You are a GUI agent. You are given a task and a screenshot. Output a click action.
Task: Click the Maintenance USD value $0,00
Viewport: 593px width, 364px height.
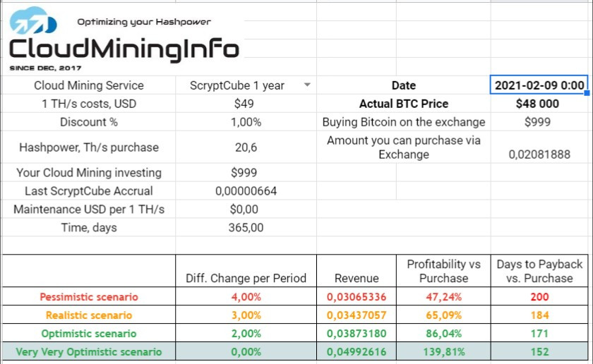244,209
